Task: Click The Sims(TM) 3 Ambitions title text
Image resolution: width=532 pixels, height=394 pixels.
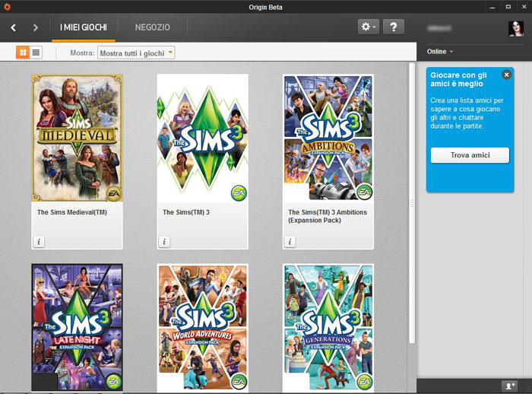Action: (328, 216)
